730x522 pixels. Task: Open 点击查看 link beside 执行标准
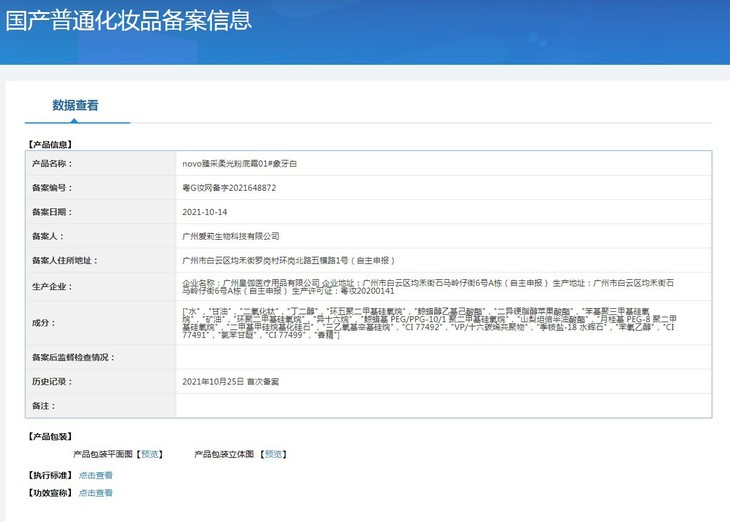(96, 475)
